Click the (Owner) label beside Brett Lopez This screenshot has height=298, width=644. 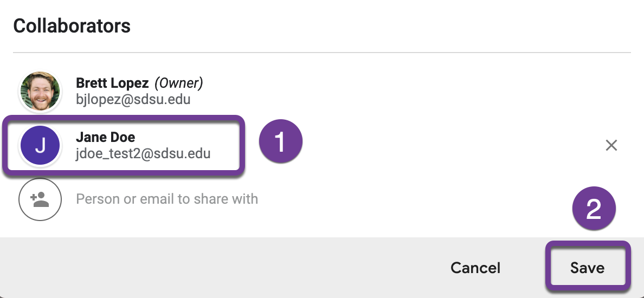click(179, 83)
